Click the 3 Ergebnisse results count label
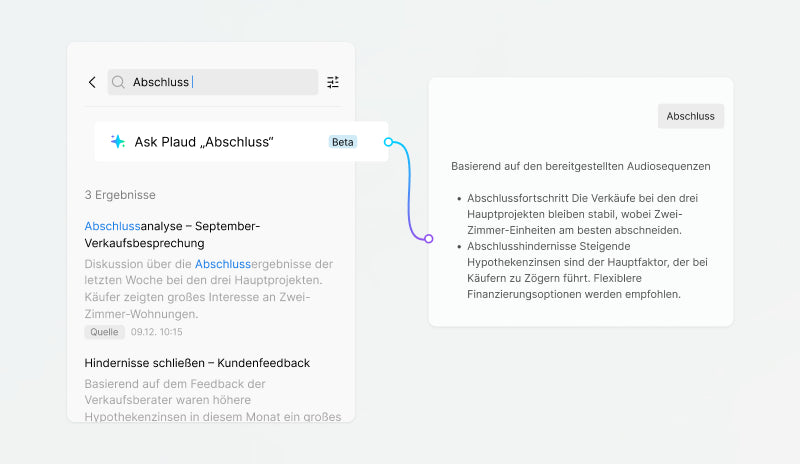 coord(120,195)
